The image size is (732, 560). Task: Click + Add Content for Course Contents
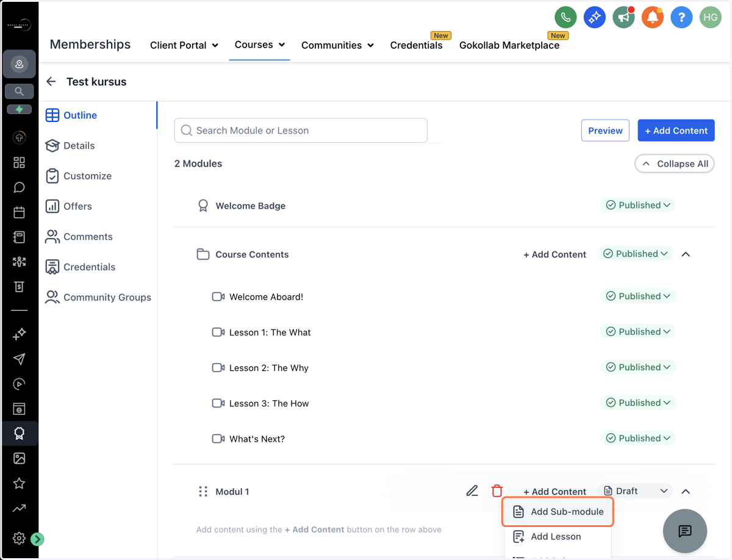pos(554,254)
